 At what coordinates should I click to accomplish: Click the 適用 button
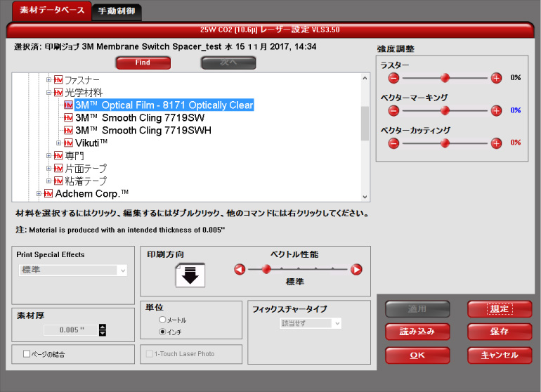(417, 309)
